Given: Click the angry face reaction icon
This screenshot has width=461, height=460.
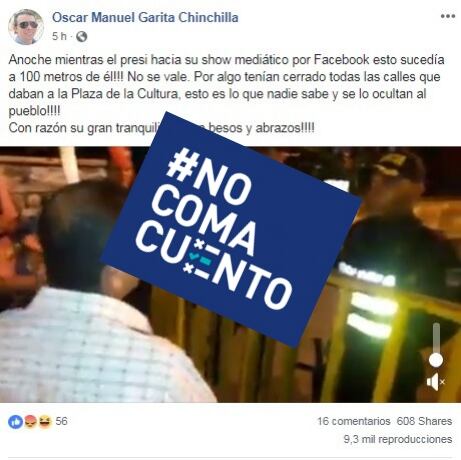Looking at the screenshot, I should point(30,422).
